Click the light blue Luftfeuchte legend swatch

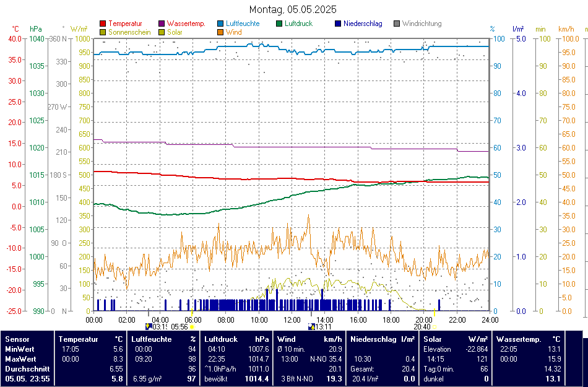point(220,24)
